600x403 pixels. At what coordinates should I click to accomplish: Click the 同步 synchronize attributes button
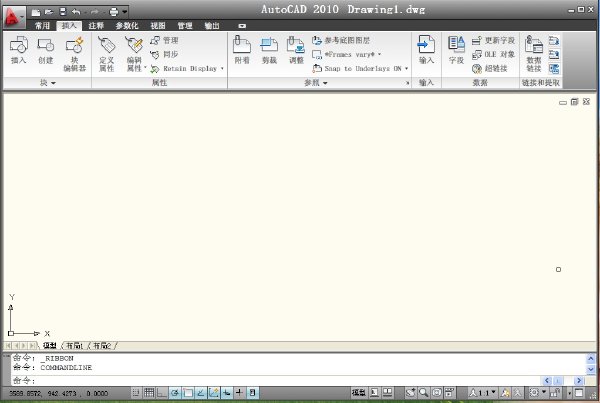pos(164,54)
